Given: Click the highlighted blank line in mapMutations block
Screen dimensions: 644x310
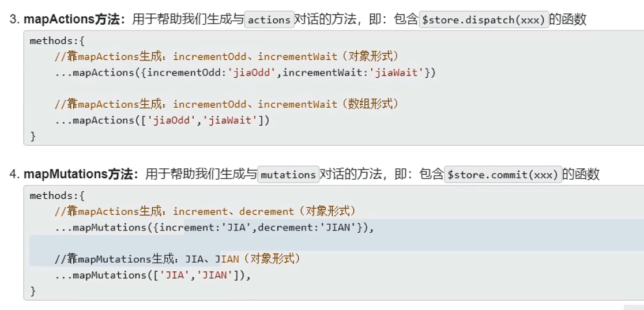Looking at the screenshot, I should 337,243.
